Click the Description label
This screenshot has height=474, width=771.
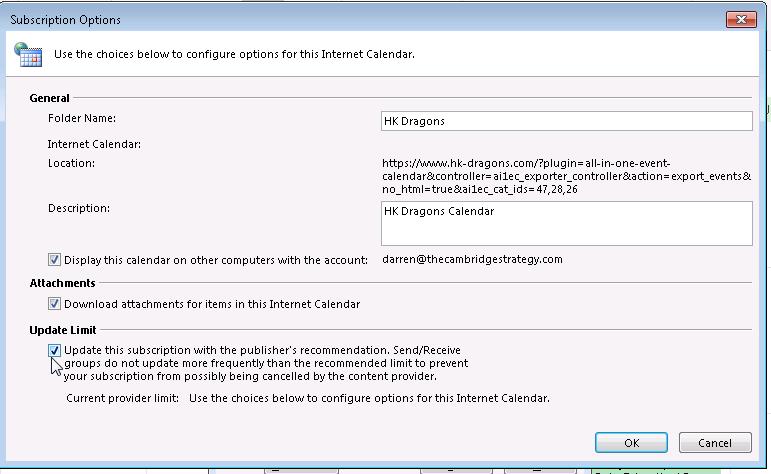click(78, 208)
